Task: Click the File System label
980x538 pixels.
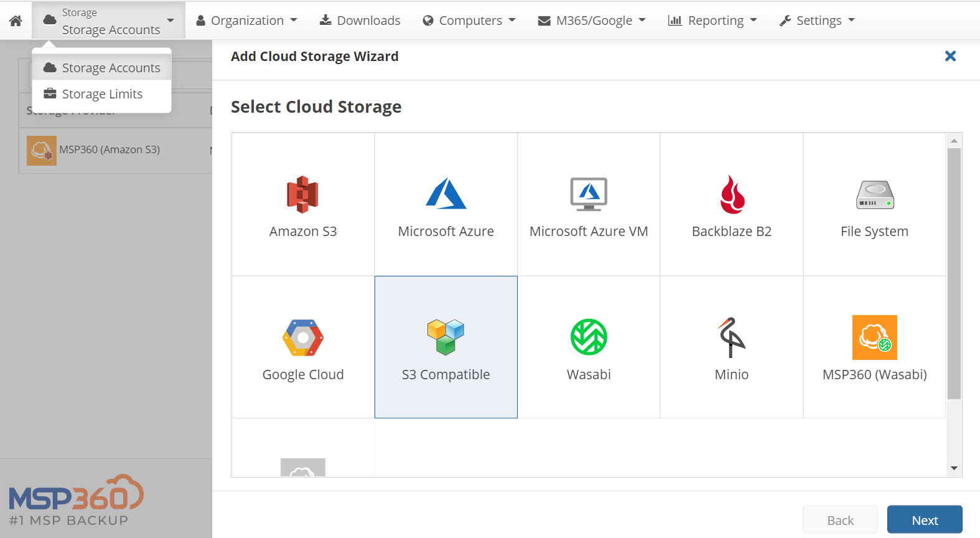Action: pos(874,232)
